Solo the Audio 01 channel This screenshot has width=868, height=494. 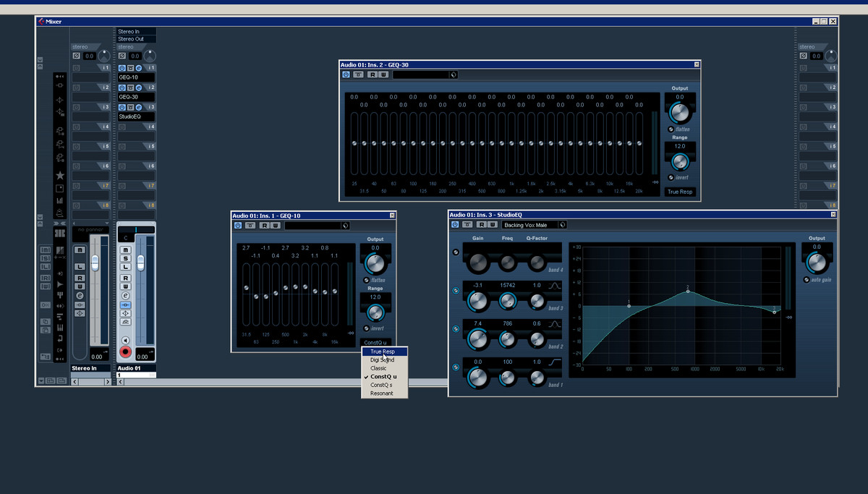[x=125, y=258]
